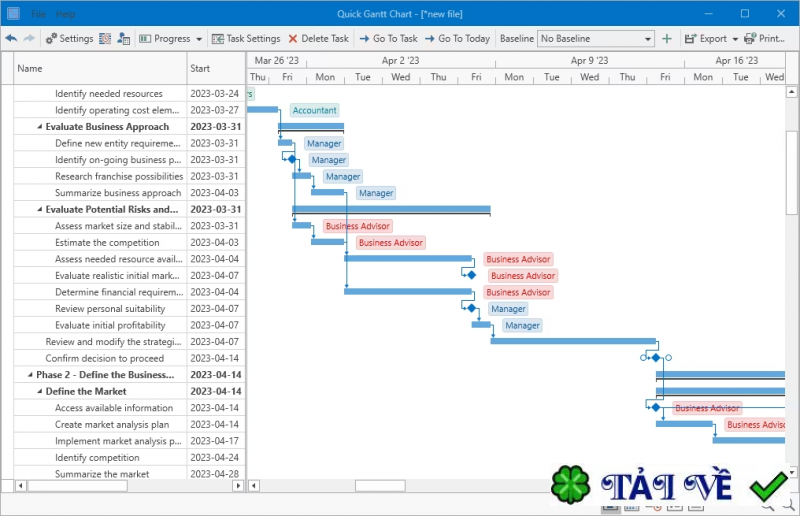Viewport: 800px width, 516px height.
Task: Open the File menu
Action: (x=38, y=14)
